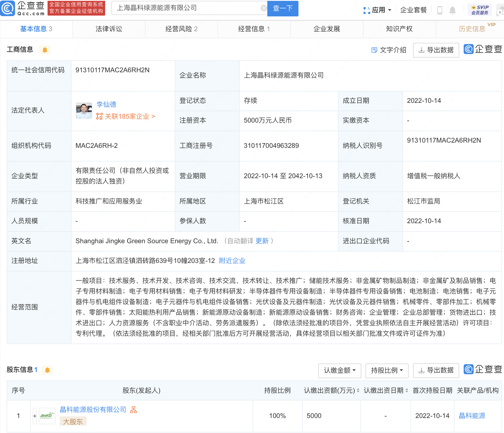Open shareholder 晶科能源股份有限公司 link
Viewport: 504px width, 433px height.
point(93,410)
